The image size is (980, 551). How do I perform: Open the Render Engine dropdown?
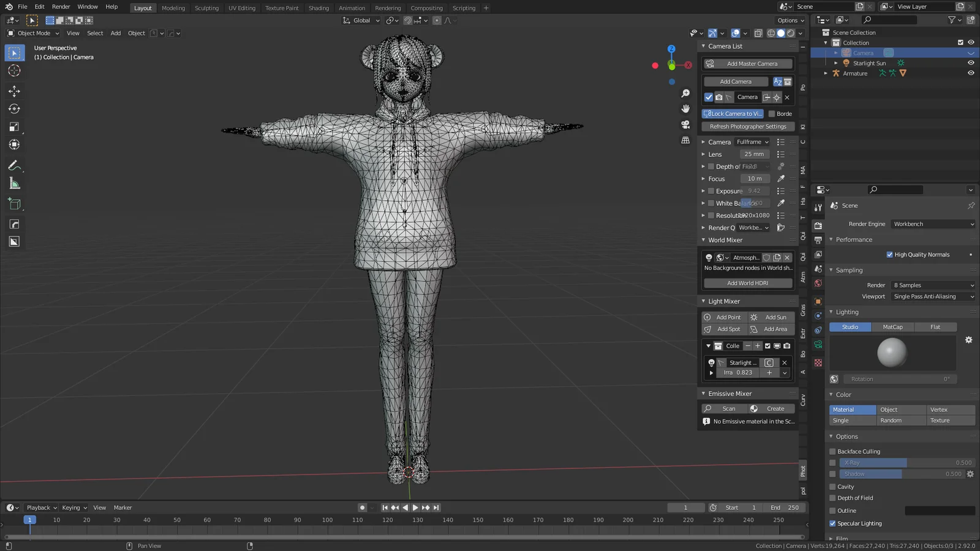click(931, 223)
